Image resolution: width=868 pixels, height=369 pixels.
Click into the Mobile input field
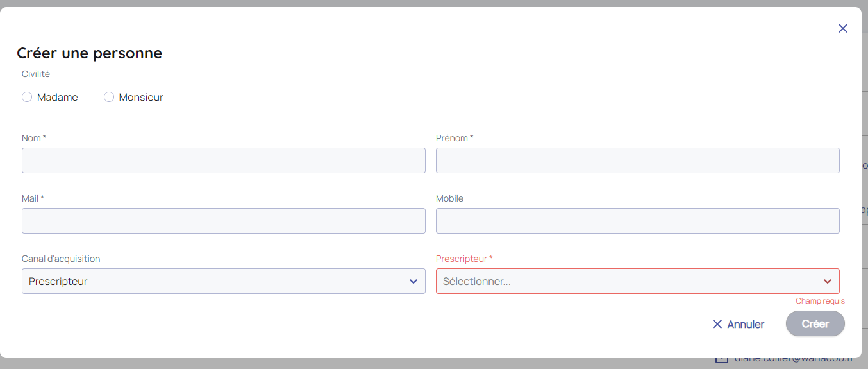click(638, 221)
